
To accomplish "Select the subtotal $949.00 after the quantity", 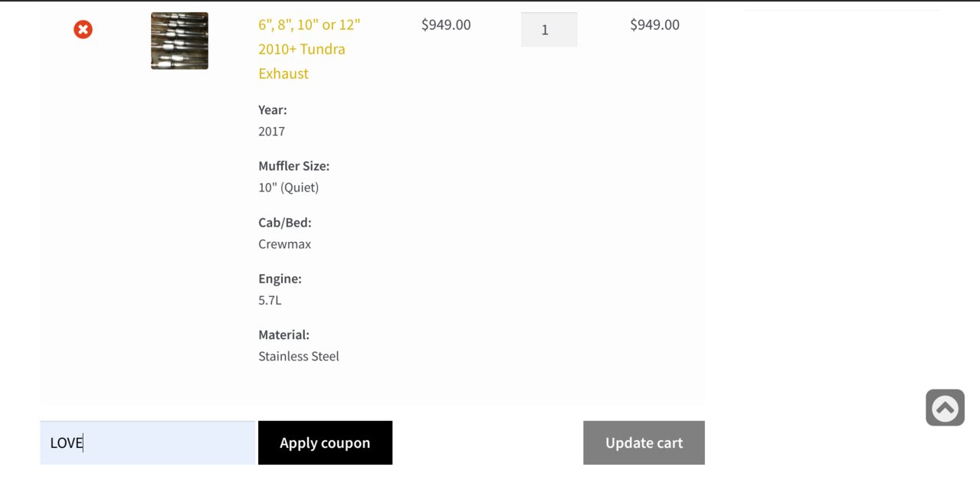I will (x=654, y=24).
